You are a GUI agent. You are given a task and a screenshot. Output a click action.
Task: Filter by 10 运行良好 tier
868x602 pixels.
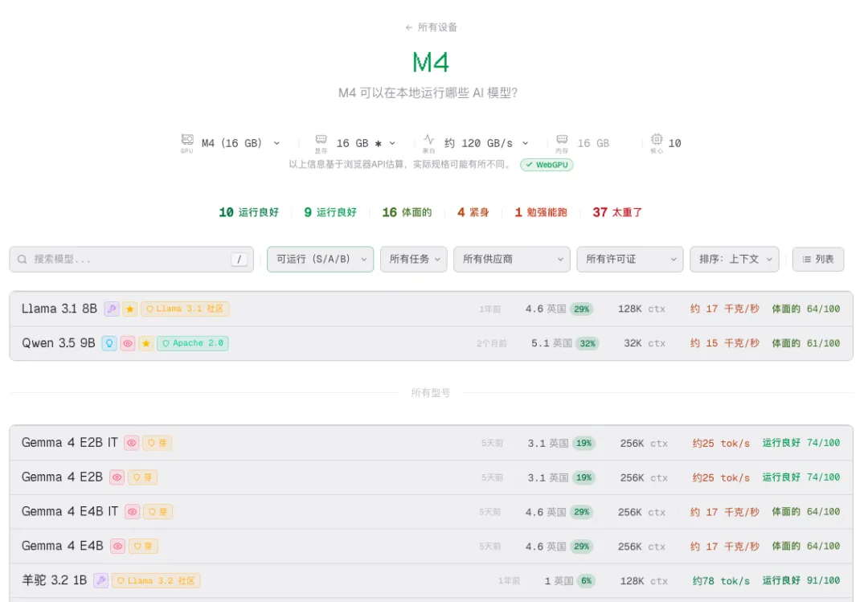click(248, 212)
